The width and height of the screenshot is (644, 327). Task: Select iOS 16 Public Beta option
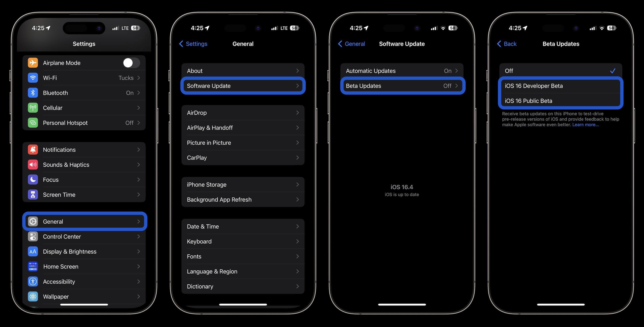tap(561, 101)
